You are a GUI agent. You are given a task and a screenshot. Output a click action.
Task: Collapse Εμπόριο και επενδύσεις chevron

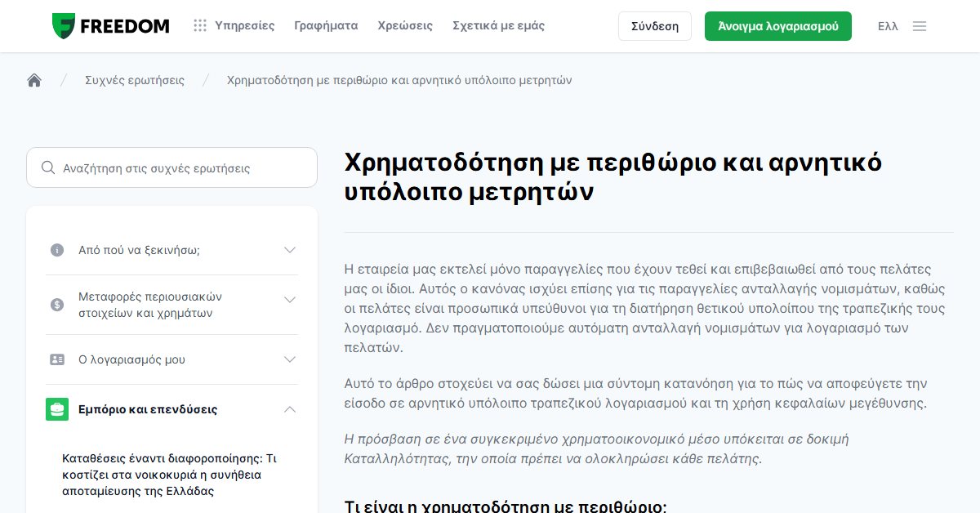coord(290,409)
